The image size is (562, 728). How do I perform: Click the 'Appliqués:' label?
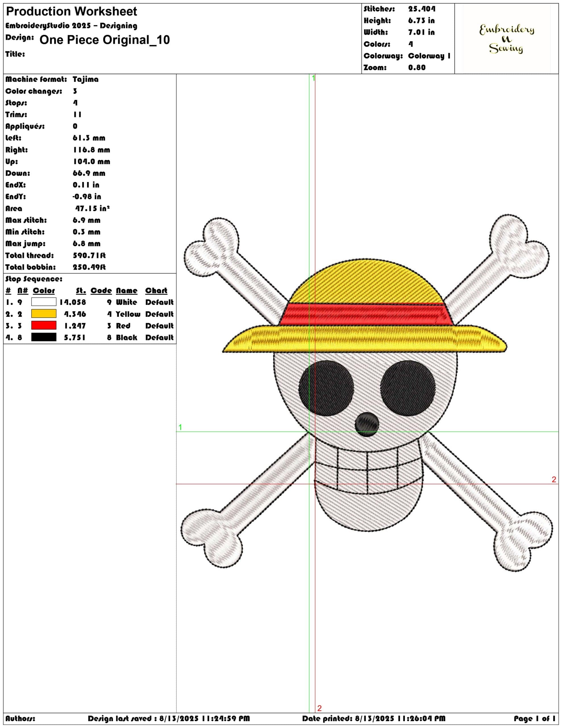[25, 126]
